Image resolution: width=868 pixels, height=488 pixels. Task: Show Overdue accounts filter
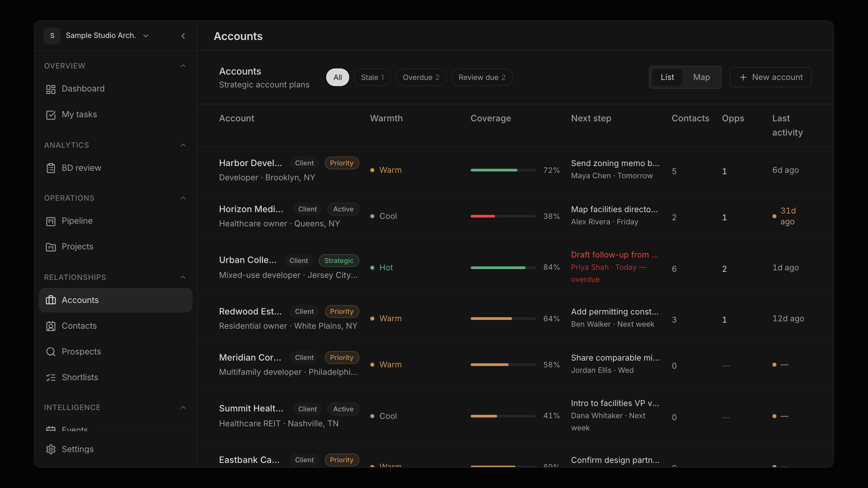[421, 77]
